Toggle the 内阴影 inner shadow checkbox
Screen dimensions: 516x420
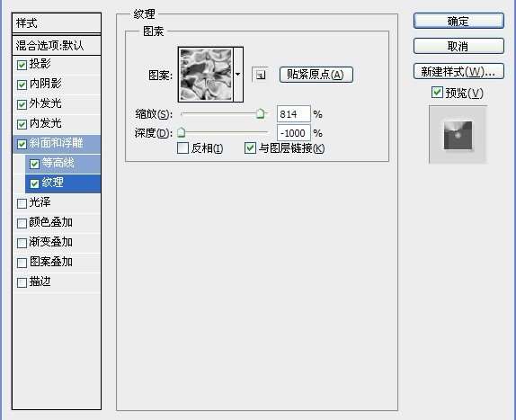[x=22, y=85]
